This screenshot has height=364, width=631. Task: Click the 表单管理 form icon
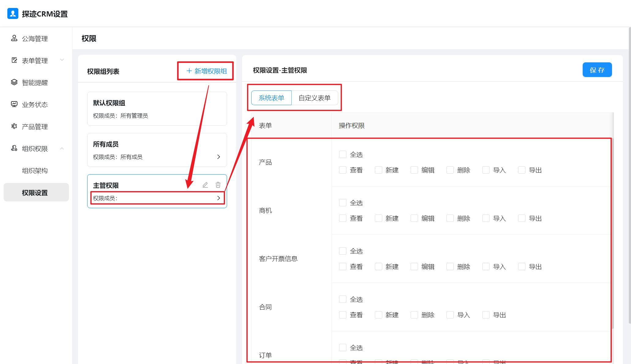click(x=14, y=60)
